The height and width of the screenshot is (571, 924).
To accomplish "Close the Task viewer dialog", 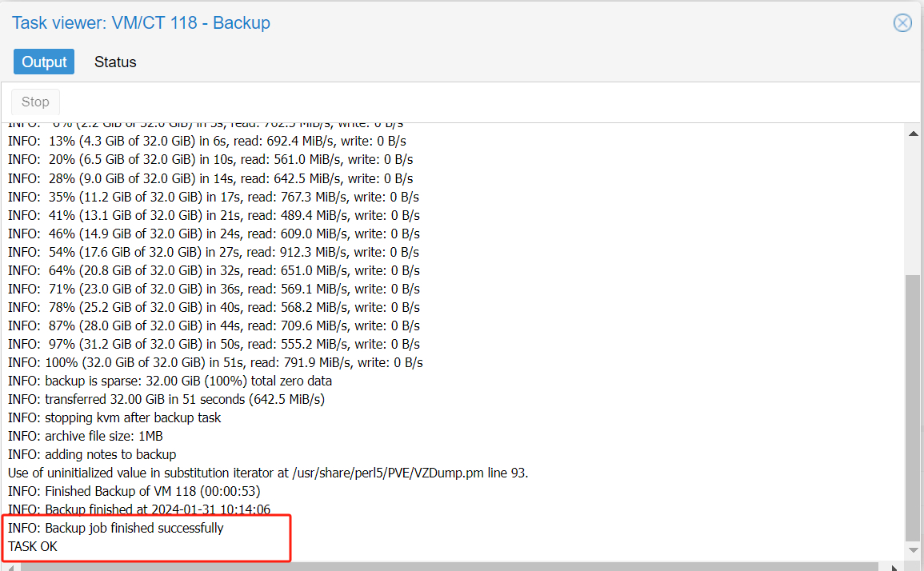I will coord(902,23).
